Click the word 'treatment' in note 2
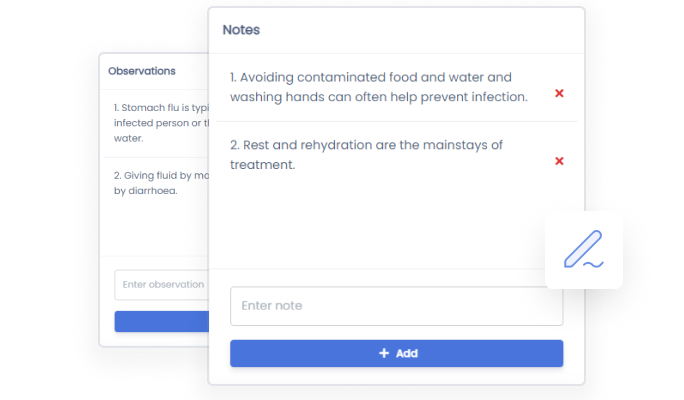Screen dimensions: 684x400 click(262, 165)
